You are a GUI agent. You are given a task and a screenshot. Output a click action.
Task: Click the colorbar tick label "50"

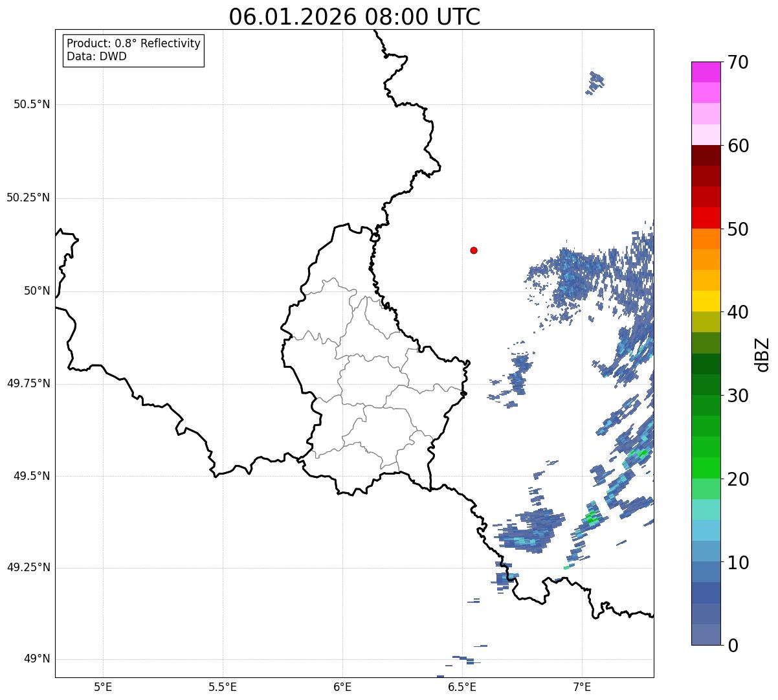738,229
